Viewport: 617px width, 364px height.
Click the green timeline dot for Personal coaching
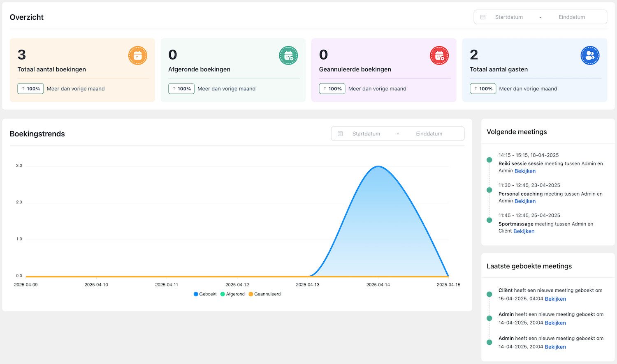[x=489, y=190]
